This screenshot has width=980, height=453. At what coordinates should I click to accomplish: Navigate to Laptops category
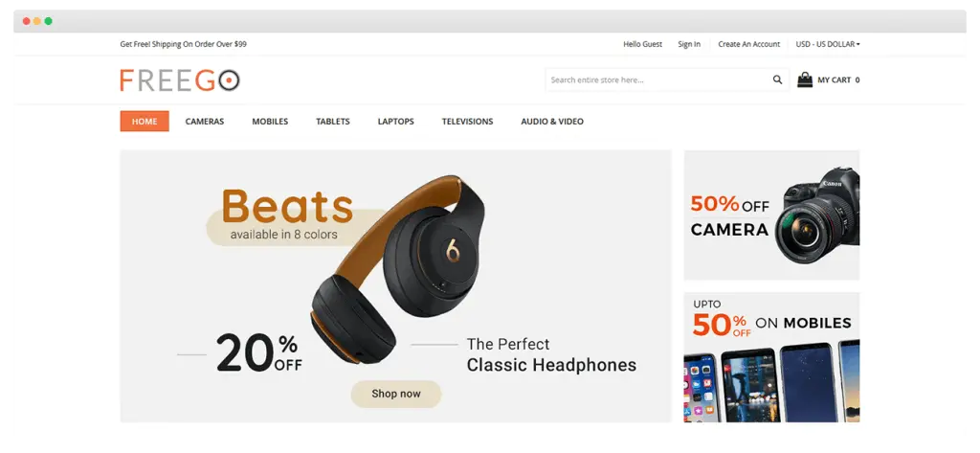(x=395, y=122)
